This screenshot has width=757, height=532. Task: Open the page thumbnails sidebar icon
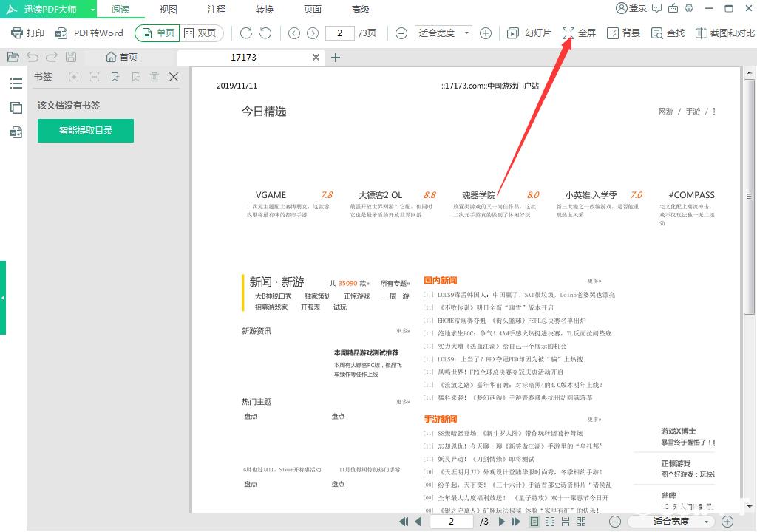point(16,108)
